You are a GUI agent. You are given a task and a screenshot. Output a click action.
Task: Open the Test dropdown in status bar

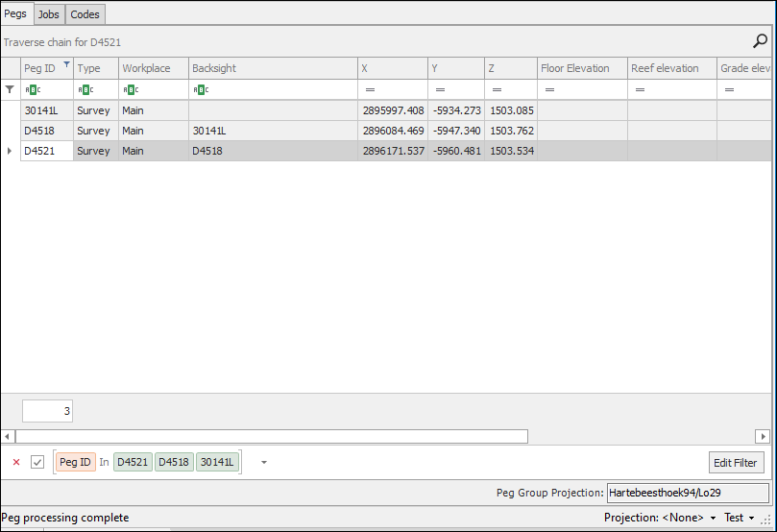pos(751,518)
